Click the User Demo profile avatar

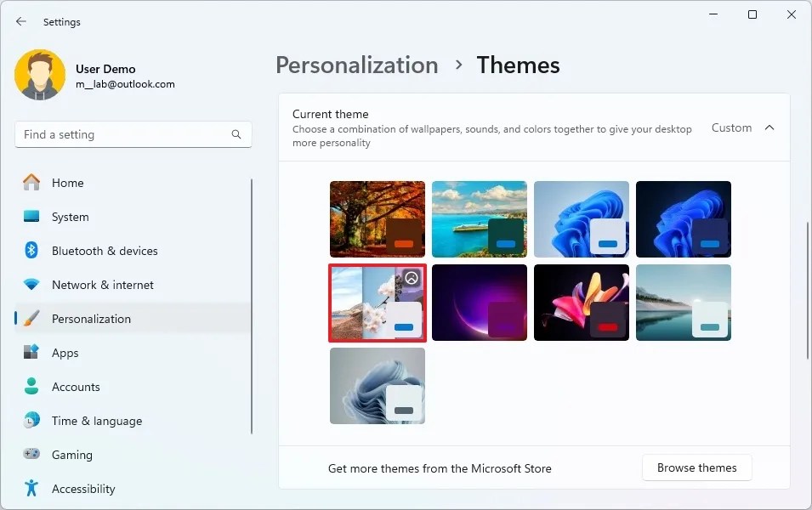click(x=40, y=75)
